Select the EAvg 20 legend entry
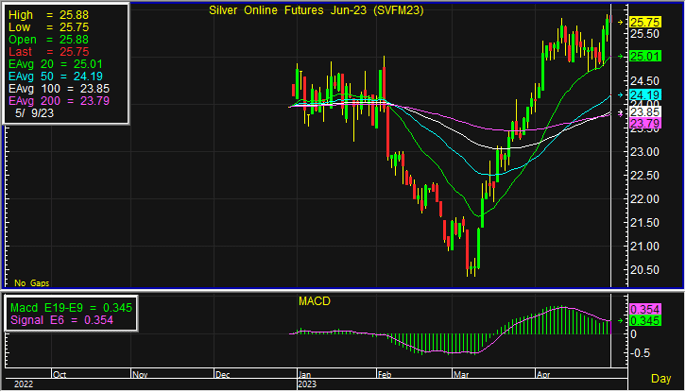 [x=55, y=64]
